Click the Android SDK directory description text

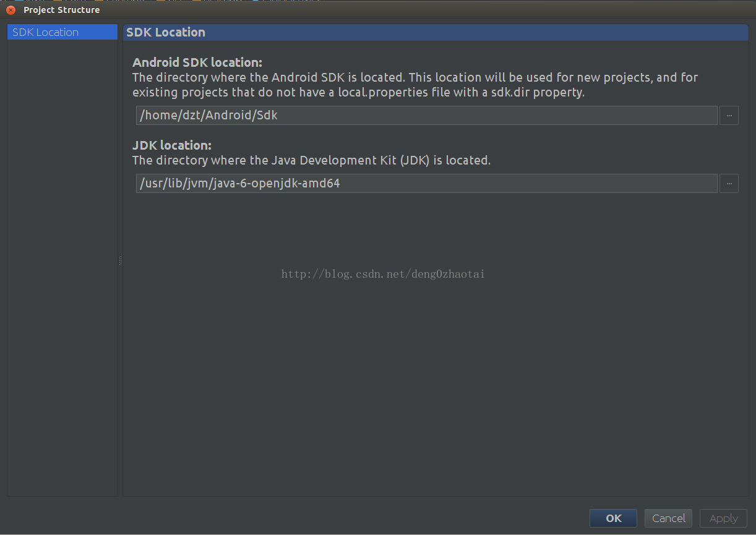point(415,85)
